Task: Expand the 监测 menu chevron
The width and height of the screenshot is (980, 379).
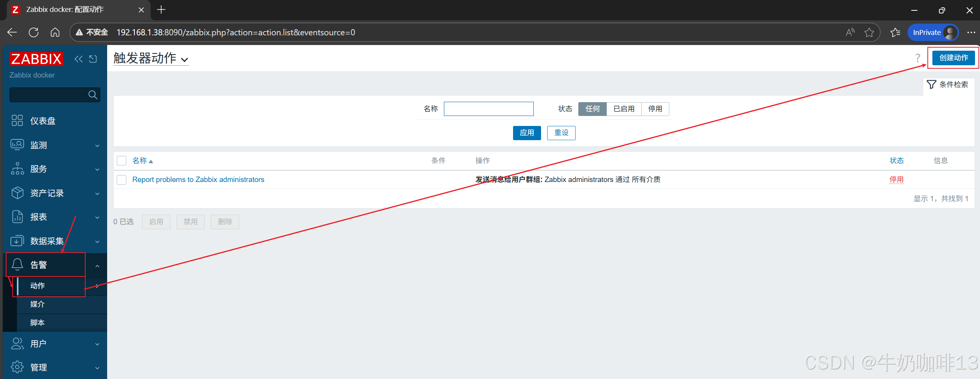Action: (x=97, y=146)
